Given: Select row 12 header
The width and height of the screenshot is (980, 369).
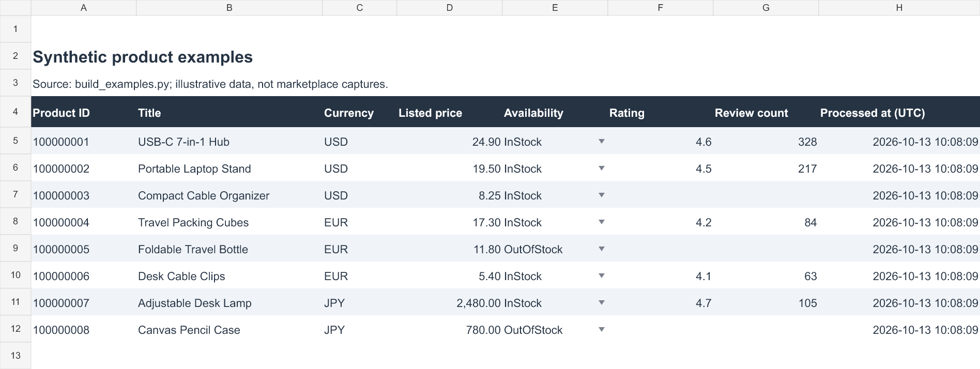Looking at the screenshot, I should [x=16, y=329].
